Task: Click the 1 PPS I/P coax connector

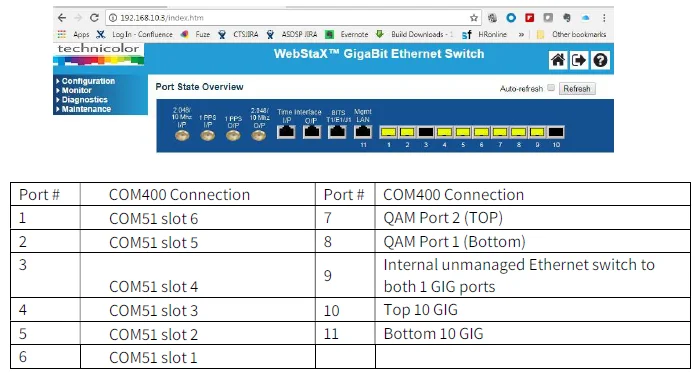Action: [x=207, y=136]
